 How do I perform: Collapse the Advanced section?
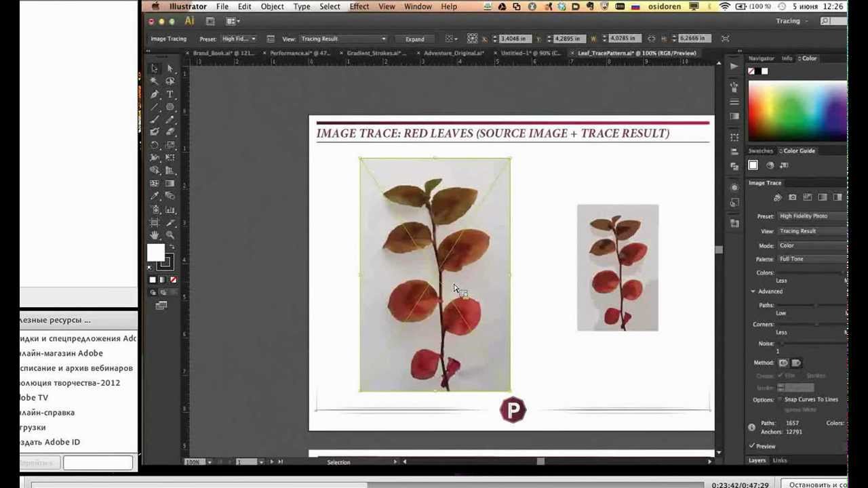tap(753, 291)
